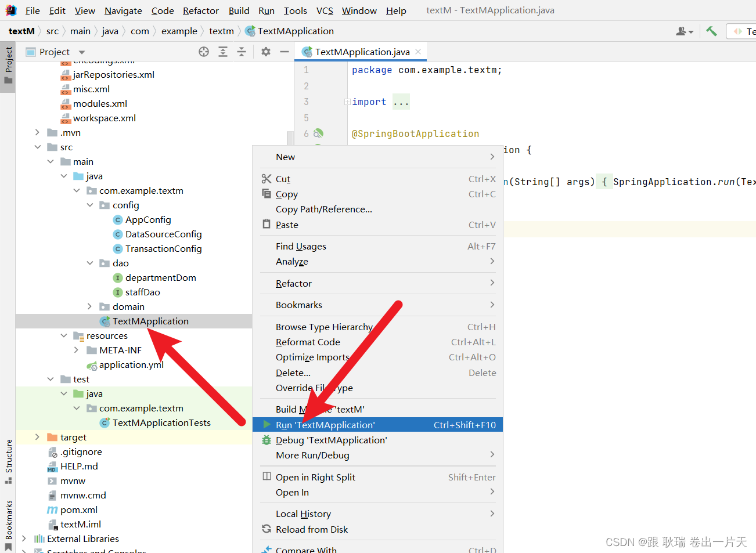The image size is (756, 553).
Task: Open More Run/Debug submenu
Action: click(x=377, y=455)
